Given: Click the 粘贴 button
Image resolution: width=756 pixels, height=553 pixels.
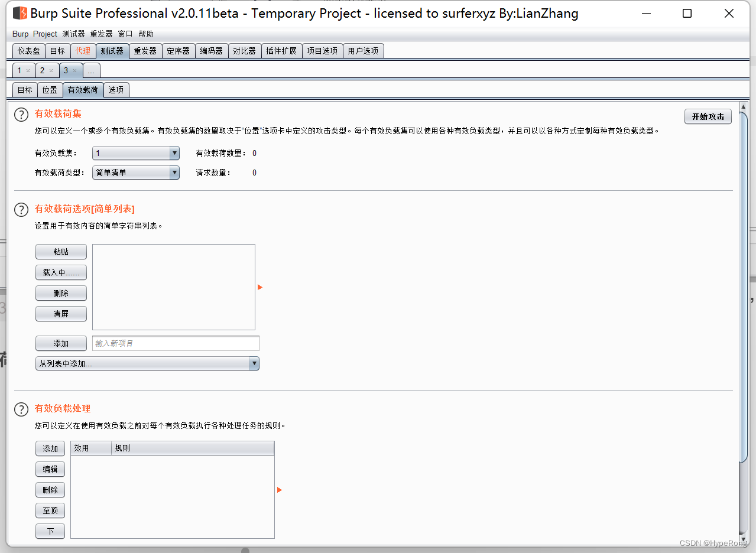Looking at the screenshot, I should [x=61, y=252].
